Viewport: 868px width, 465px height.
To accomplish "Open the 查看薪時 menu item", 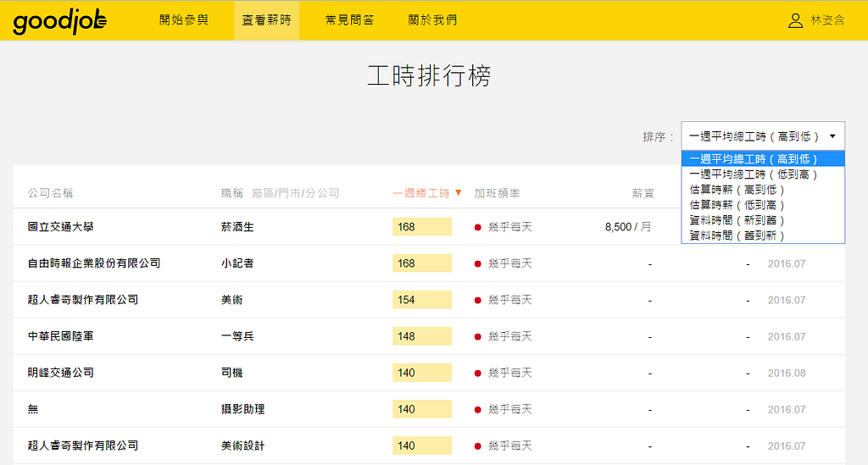I will (x=267, y=20).
